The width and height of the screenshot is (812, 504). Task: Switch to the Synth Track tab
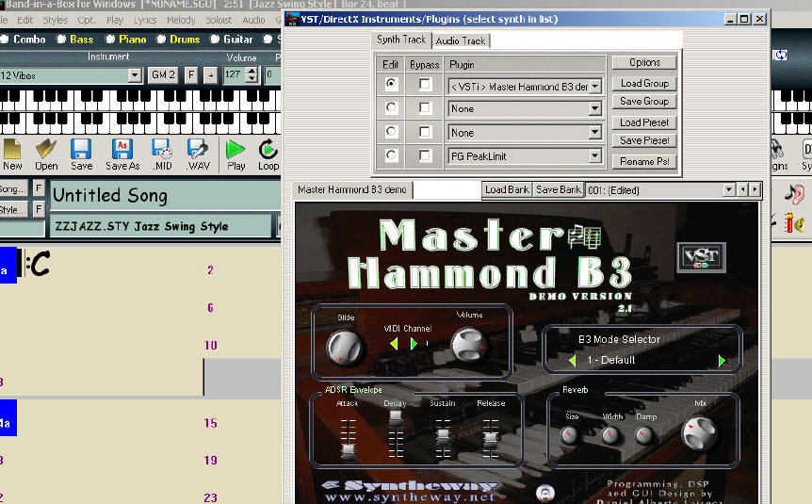(401, 40)
